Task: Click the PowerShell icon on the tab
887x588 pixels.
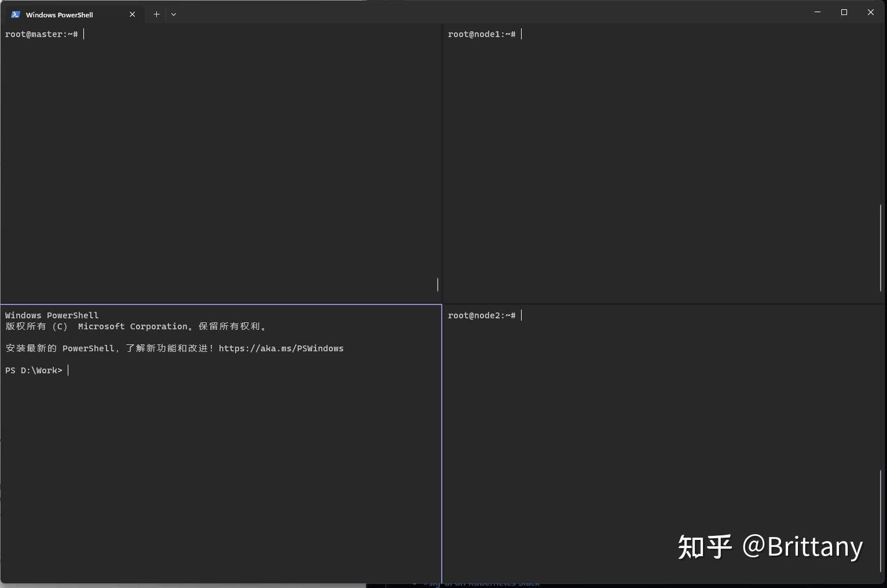Action: click(16, 14)
